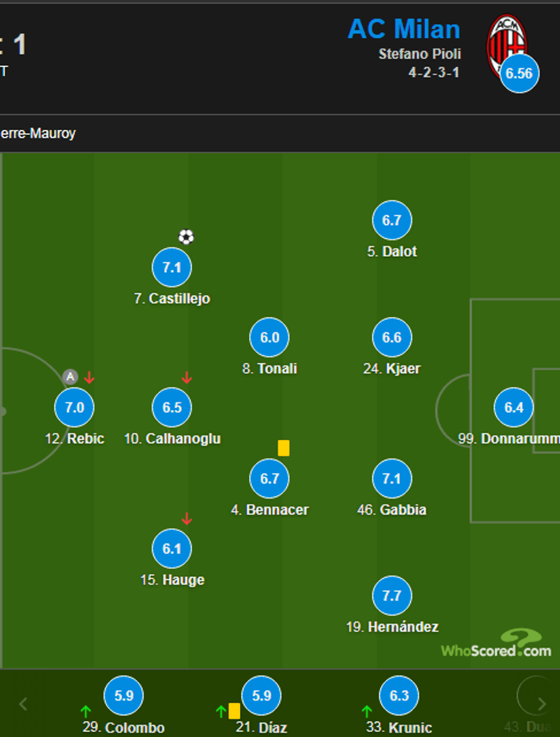The height and width of the screenshot is (737, 560).
Task: Click the yellow card above Bennacer
Action: pos(283,448)
